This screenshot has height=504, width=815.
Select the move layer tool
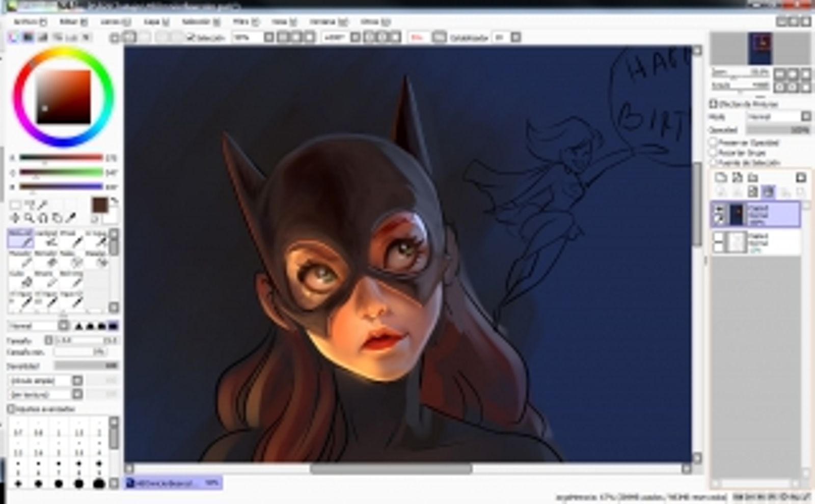pos(16,218)
